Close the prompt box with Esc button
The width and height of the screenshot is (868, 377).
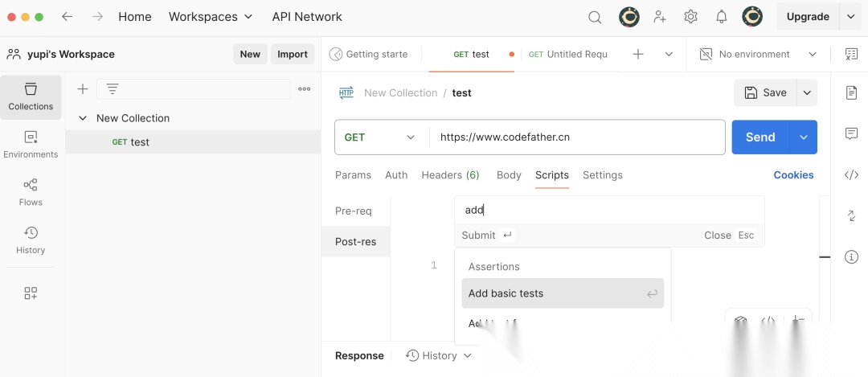coord(729,236)
